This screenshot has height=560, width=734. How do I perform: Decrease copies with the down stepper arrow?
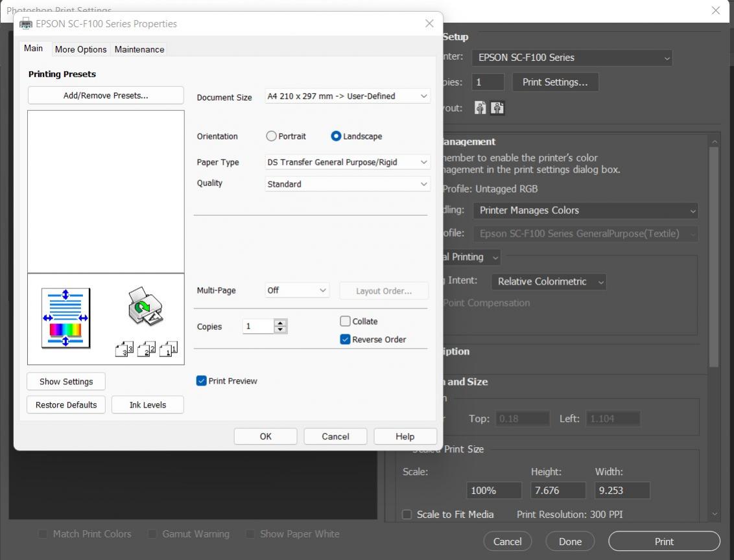click(280, 329)
